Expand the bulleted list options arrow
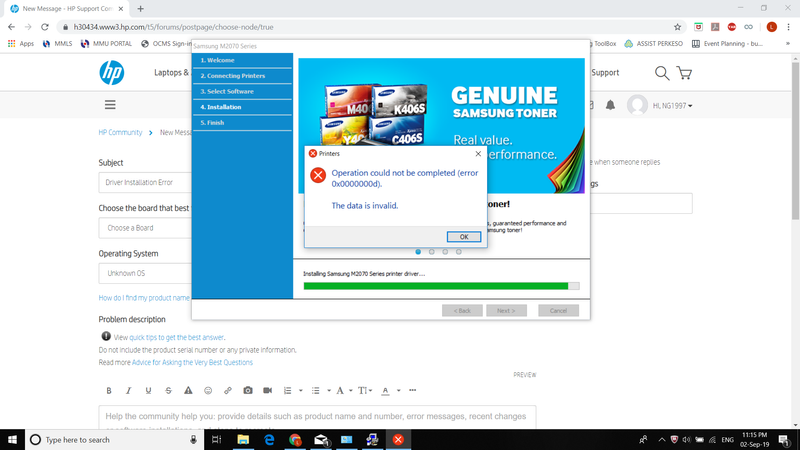 tap(329, 391)
